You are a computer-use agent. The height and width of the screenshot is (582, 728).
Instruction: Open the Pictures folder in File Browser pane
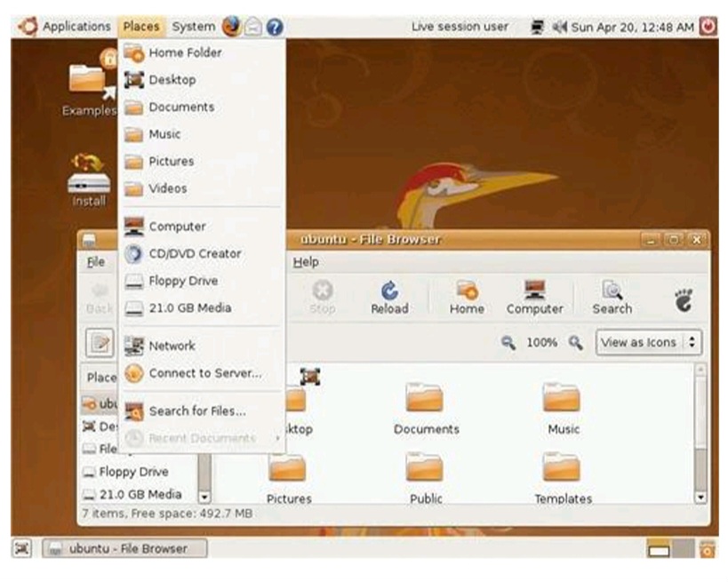tap(288, 478)
